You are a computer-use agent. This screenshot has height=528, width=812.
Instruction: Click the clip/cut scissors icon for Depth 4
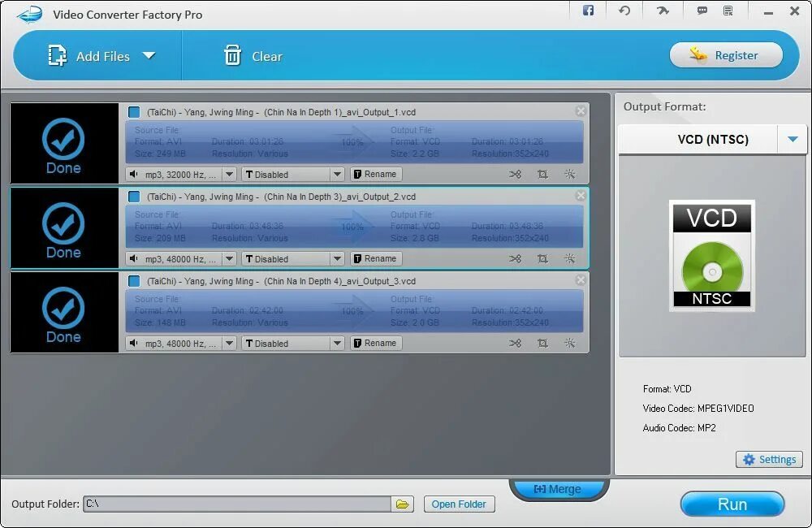click(x=516, y=343)
